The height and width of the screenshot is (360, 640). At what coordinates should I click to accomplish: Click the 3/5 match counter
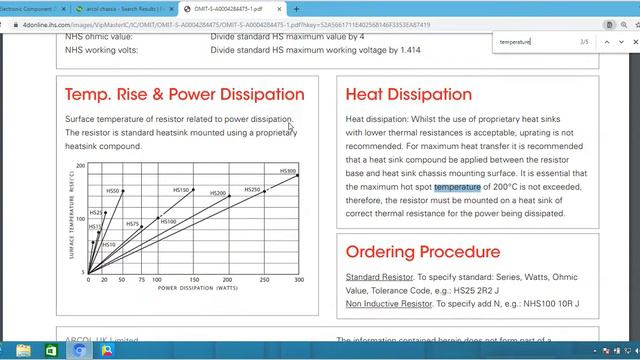pos(584,42)
